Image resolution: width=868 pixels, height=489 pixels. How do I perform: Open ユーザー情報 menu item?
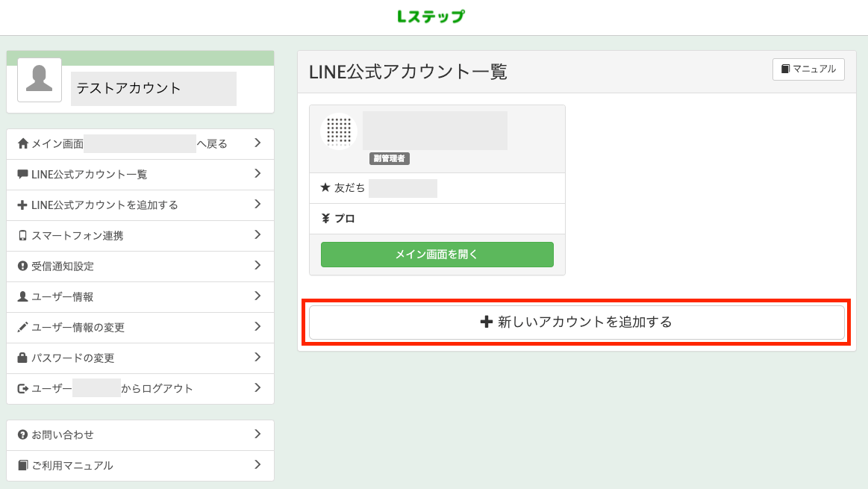coord(140,296)
